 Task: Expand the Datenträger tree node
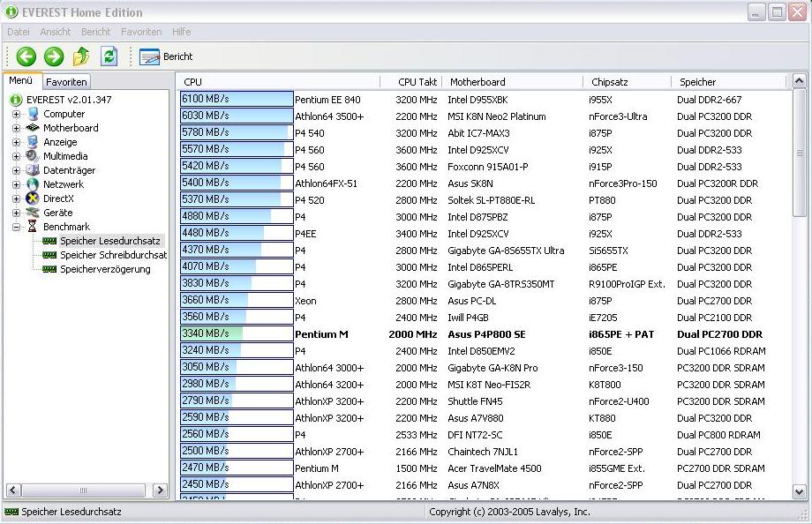16,170
